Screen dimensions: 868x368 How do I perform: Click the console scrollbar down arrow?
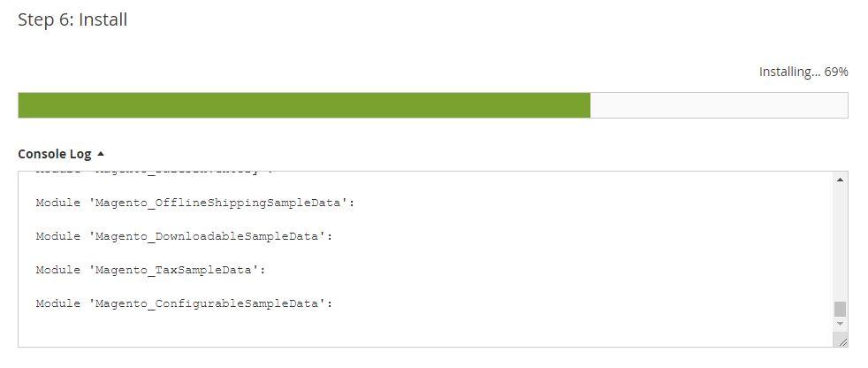click(840, 323)
